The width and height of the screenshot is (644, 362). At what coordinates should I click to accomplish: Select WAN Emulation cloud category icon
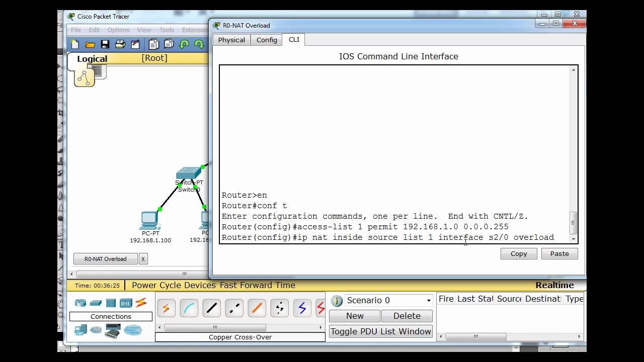[96, 330]
